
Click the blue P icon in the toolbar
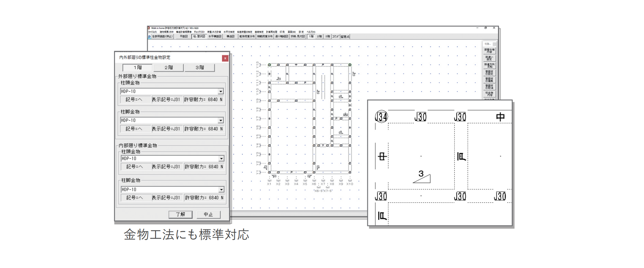click(x=149, y=36)
